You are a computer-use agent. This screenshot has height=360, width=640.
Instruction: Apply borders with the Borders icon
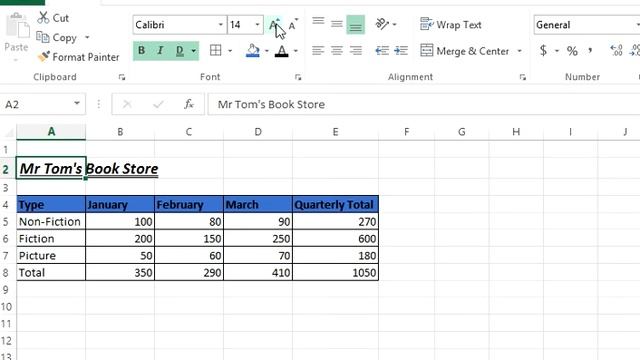(x=216, y=51)
